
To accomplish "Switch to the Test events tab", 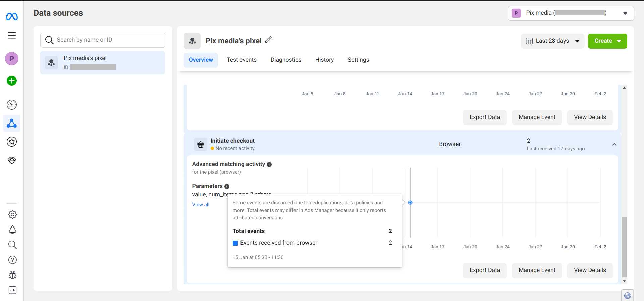I will tap(241, 60).
